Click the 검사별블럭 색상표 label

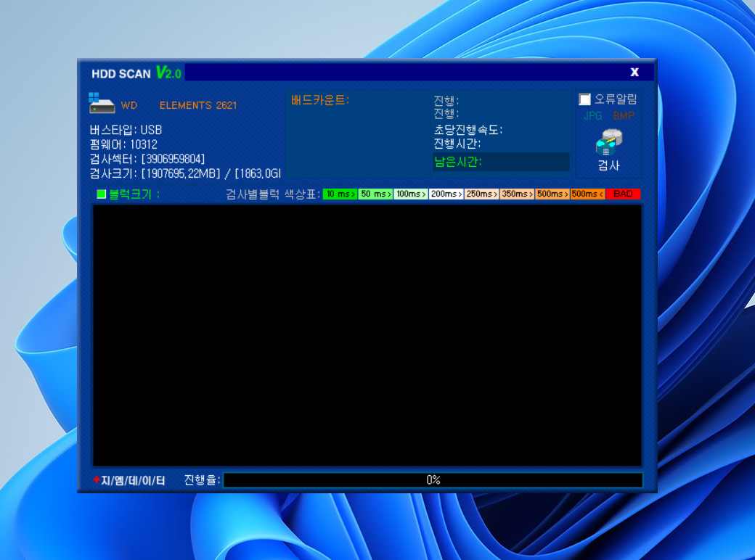pyautogui.click(x=273, y=194)
